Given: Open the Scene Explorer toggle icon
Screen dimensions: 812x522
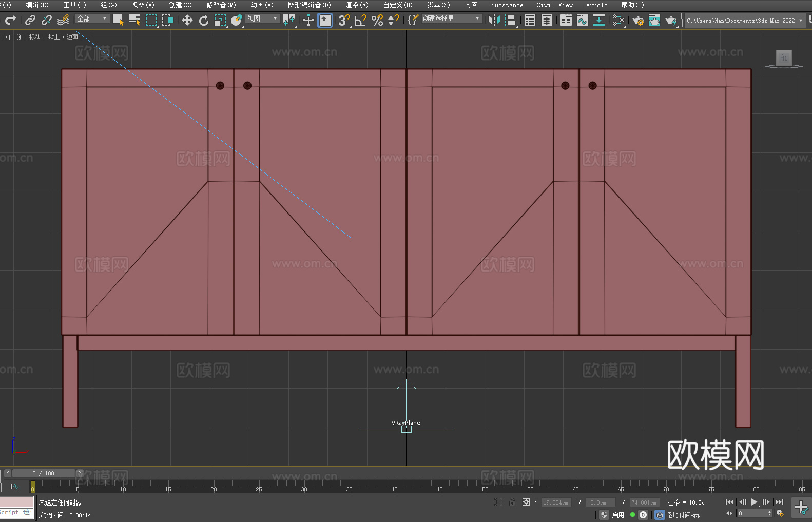Looking at the screenshot, I should coord(530,20).
